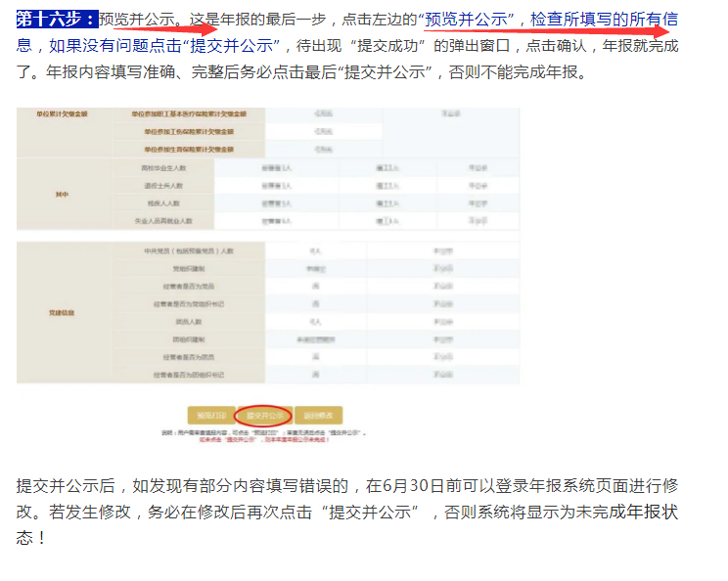Click the 失业人员再就业人数 row label

tap(161, 221)
